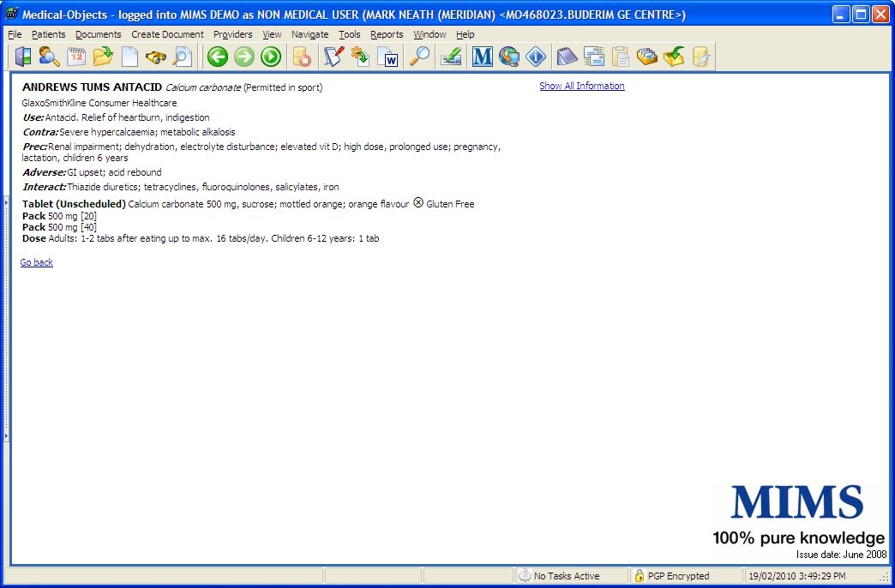Viewport: 895px width, 588px height.
Task: Click the Issue date: June 2008 text
Action: [x=841, y=555]
